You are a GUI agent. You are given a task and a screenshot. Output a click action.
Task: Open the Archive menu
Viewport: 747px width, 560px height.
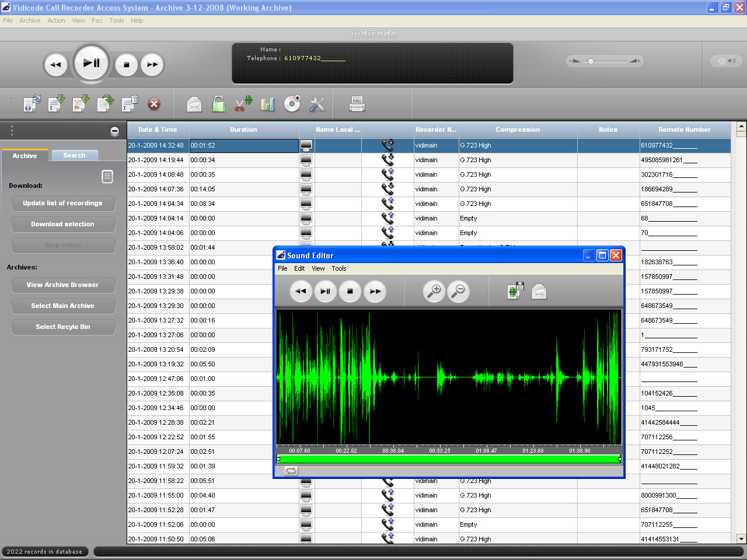tap(30, 20)
